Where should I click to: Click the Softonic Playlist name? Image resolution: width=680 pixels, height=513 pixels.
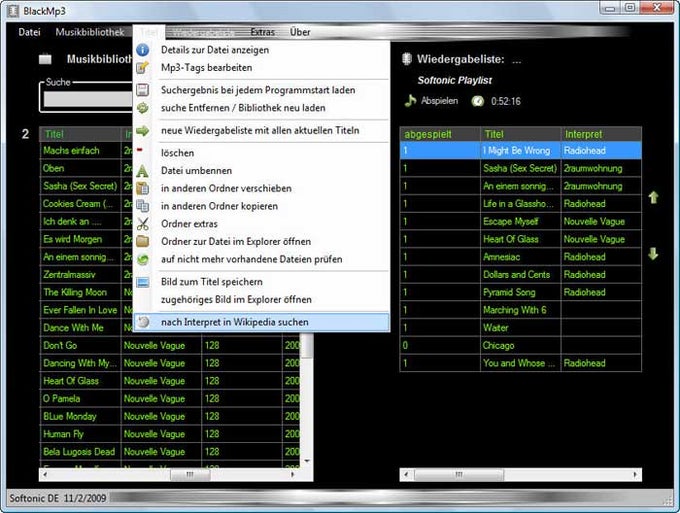click(x=454, y=80)
